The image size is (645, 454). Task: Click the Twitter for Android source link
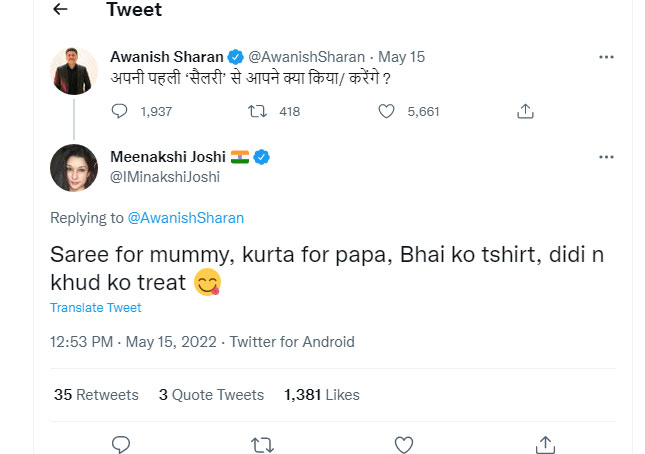(292, 342)
